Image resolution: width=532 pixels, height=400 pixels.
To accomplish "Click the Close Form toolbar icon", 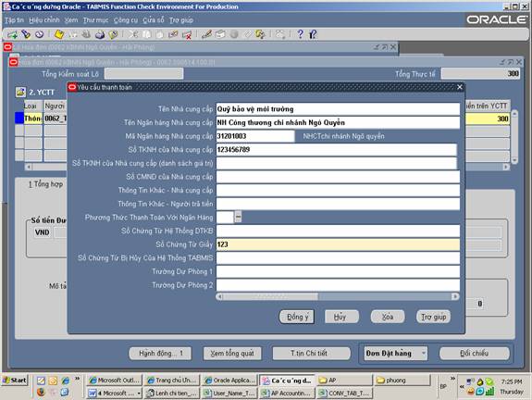I will tap(113, 34).
